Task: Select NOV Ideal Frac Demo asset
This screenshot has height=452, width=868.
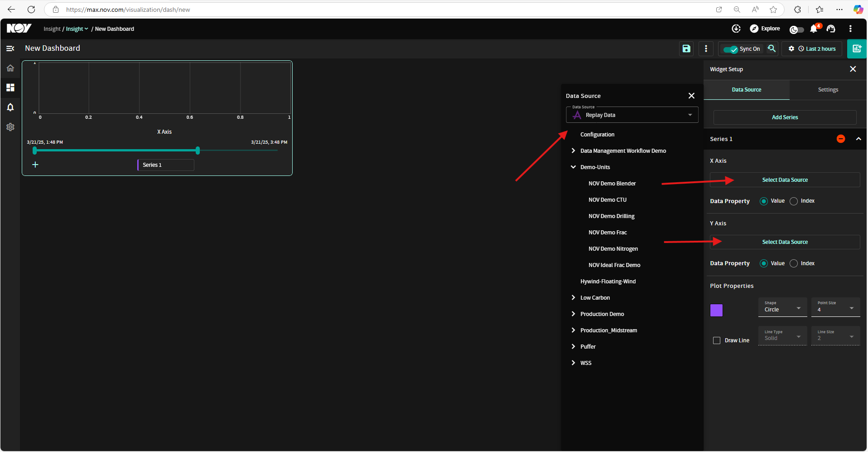Action: click(614, 265)
